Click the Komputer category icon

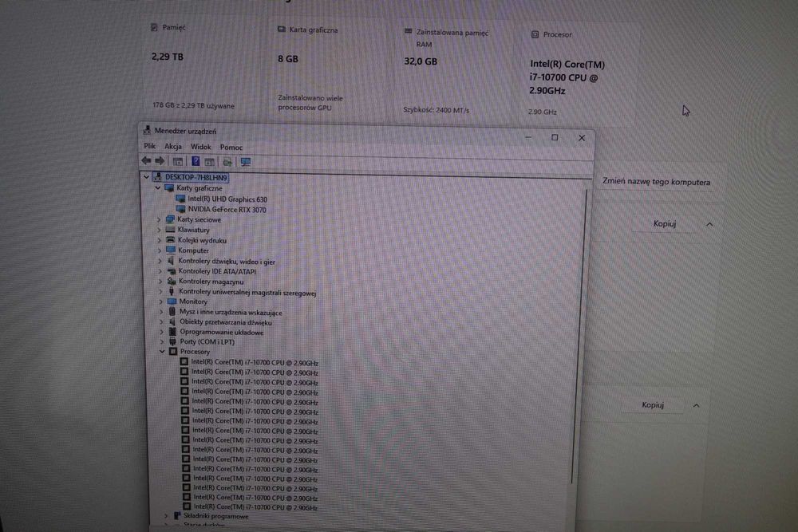(x=171, y=250)
